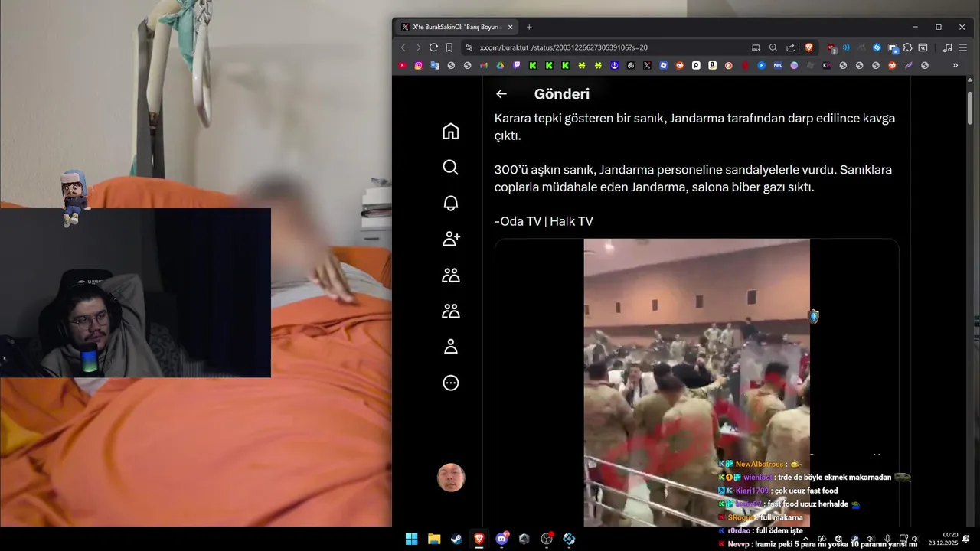The height and width of the screenshot is (551, 980).
Task: Click the address bar URL x.com/buraktut_
Action: pyautogui.click(x=563, y=47)
